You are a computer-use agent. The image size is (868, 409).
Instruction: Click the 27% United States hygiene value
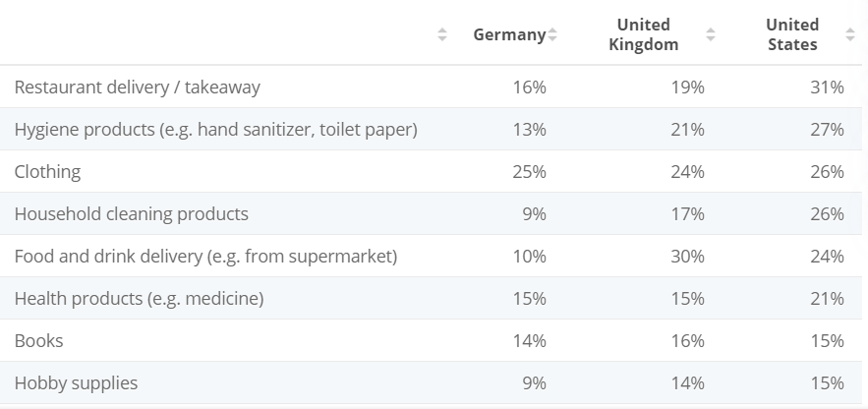coord(827,130)
